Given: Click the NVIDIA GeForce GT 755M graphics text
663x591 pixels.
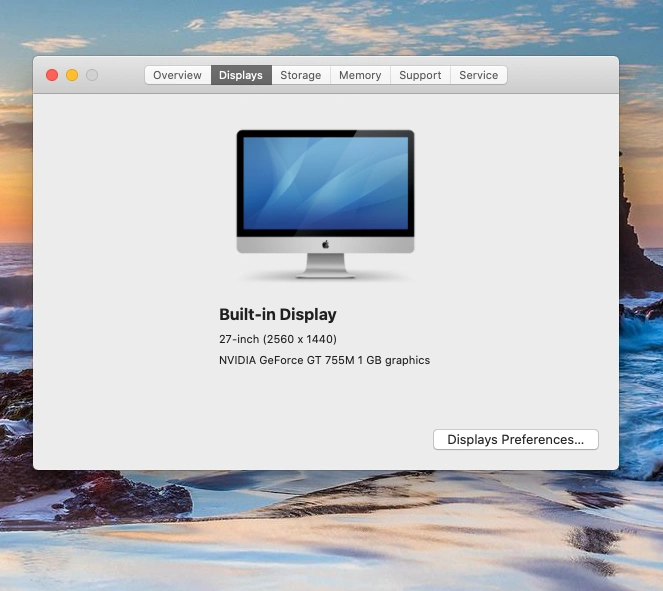Looking at the screenshot, I should pos(324,360).
